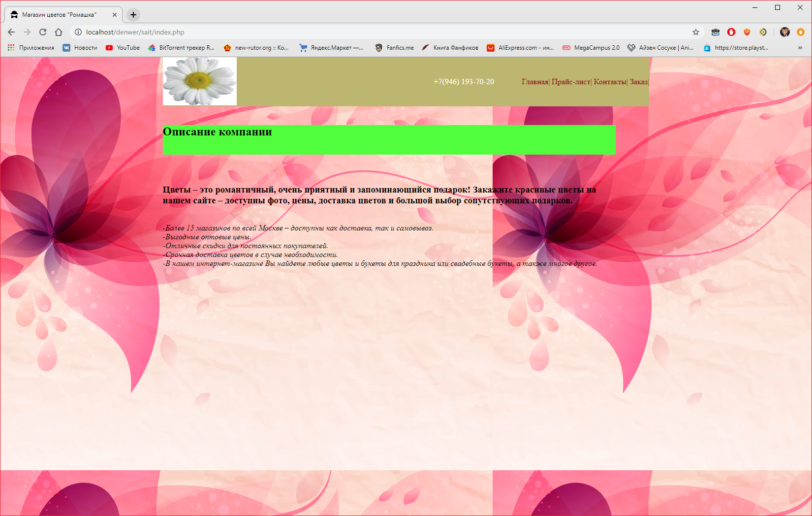Click the daisy logo image
Viewport: 812px width, 516px height.
(200, 81)
